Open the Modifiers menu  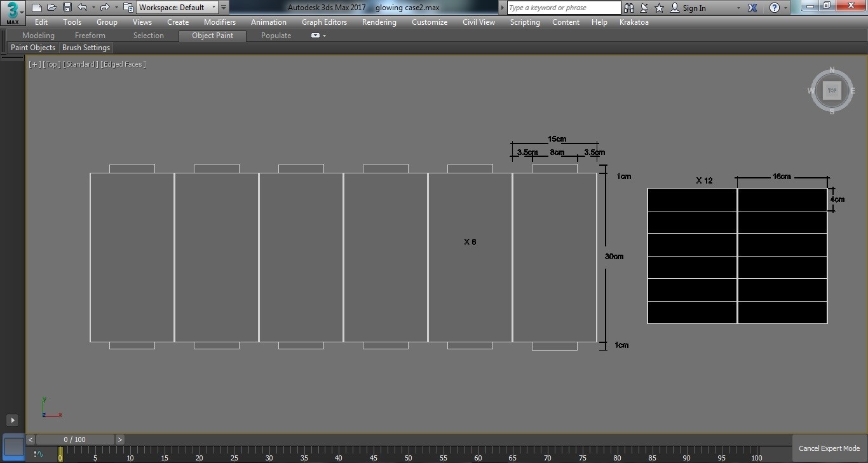click(x=220, y=22)
